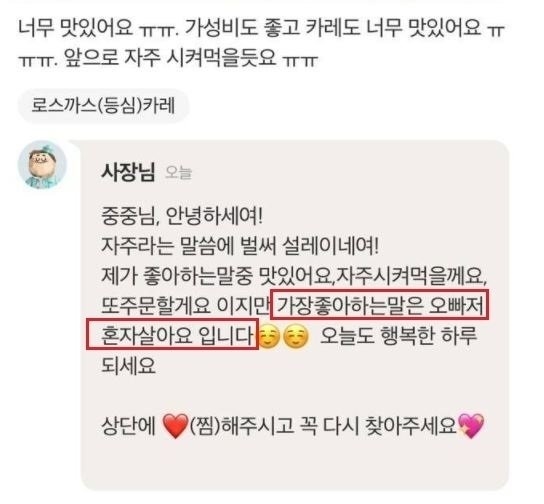Click the 앞으로 자주 시켜먹을듯요 review line
Viewport: 544px width, 504px height.
point(170,57)
